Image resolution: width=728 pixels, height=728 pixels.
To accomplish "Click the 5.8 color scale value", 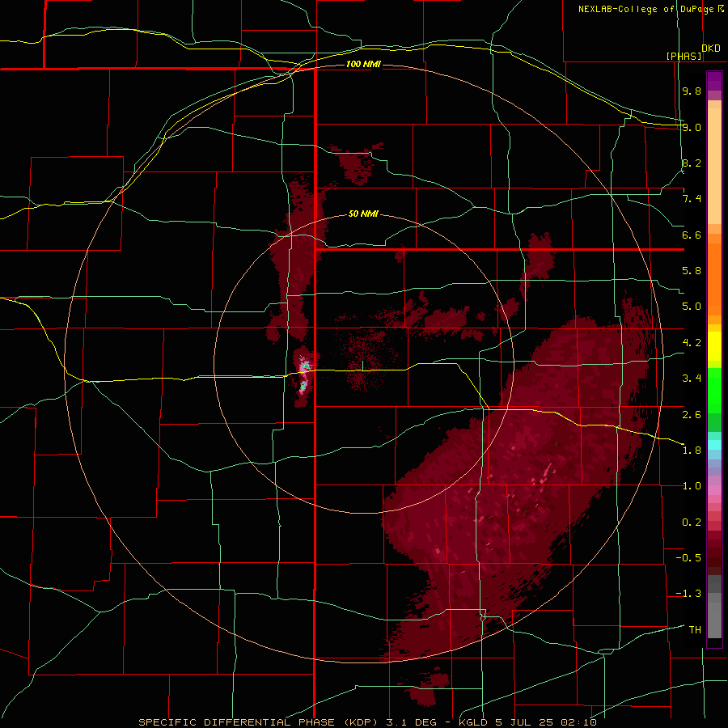I will (x=692, y=271).
